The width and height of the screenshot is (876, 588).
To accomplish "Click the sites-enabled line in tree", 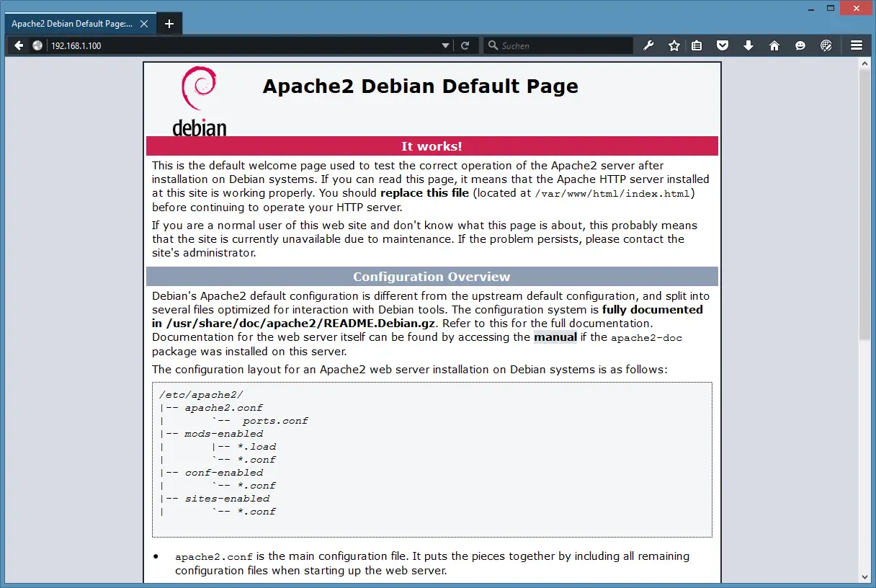I will click(227, 499).
